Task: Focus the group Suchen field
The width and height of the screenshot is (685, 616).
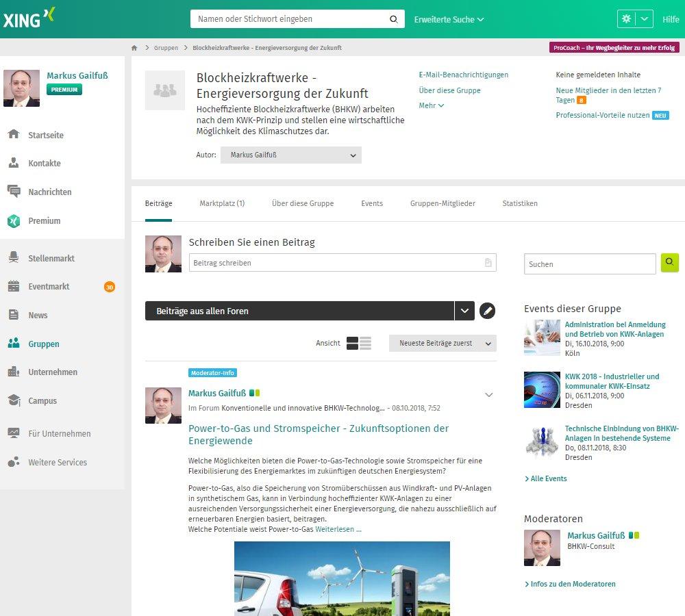Action: coord(590,264)
